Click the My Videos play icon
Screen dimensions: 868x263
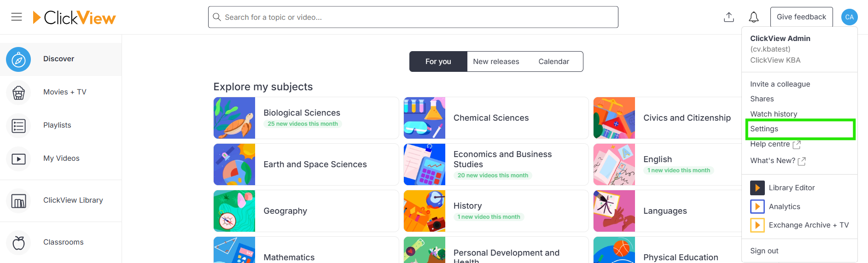[x=18, y=159]
